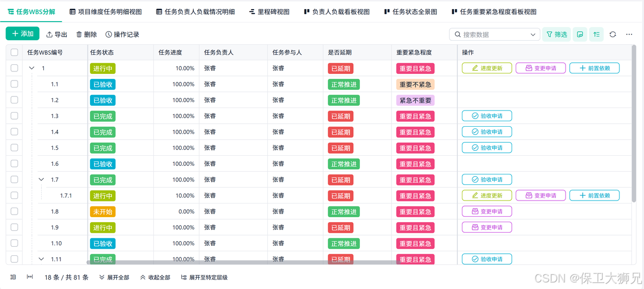
Task: Collapse the tree node for row 1.11
Action: (41, 259)
